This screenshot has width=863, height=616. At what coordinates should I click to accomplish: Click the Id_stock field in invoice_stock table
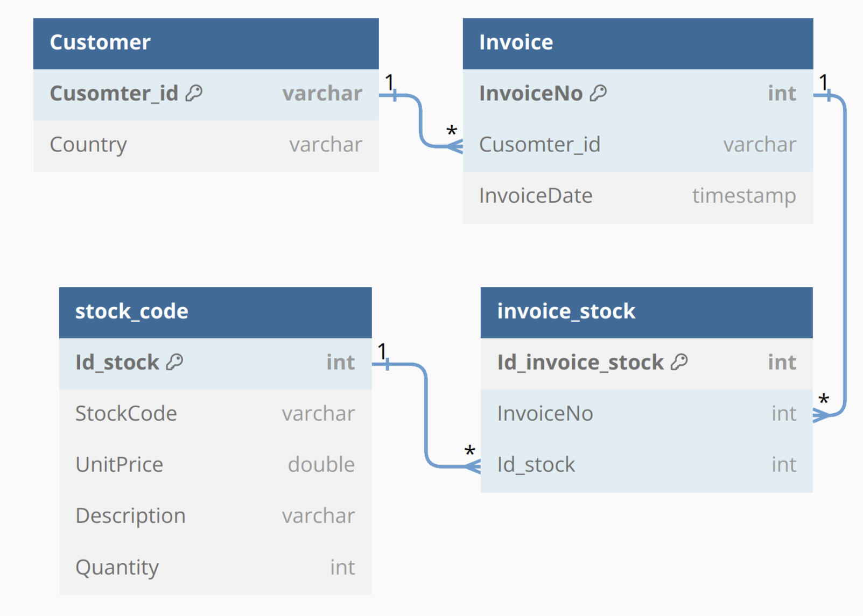536,465
